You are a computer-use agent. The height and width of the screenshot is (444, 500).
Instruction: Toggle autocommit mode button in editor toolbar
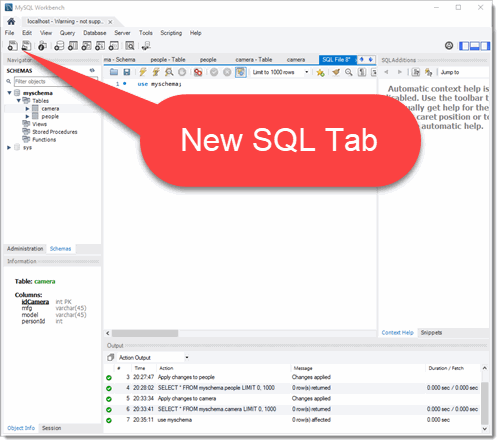[x=241, y=72]
